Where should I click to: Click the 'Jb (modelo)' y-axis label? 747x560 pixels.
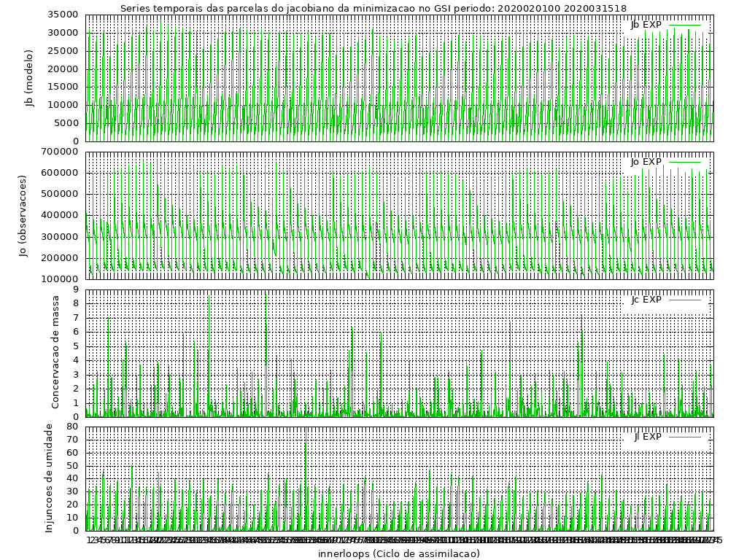30,78
